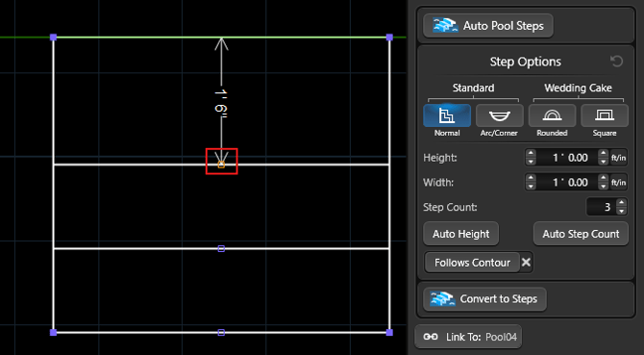The height and width of the screenshot is (355, 644).
Task: Pick the Rounded wedding cake style
Action: tap(552, 115)
